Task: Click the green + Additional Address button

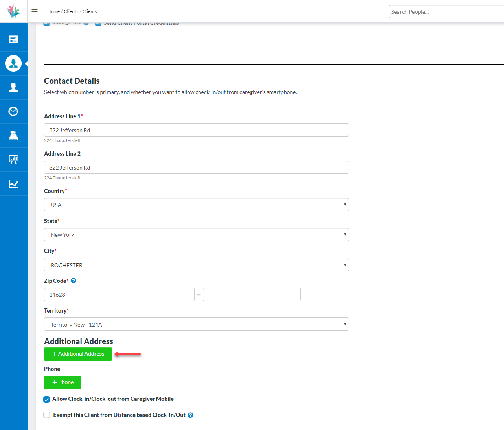Action: click(78, 354)
